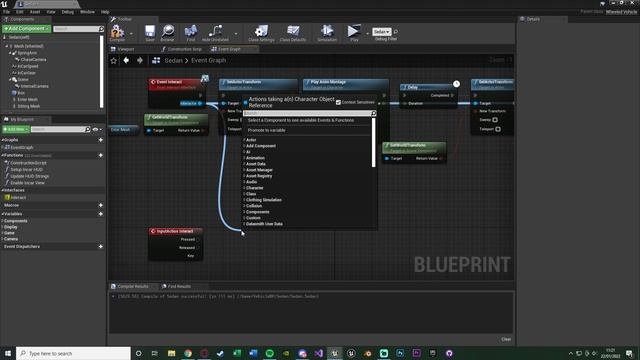Add a new function with Functions plus
This screenshot has height=360, width=640.
[x=101, y=156]
